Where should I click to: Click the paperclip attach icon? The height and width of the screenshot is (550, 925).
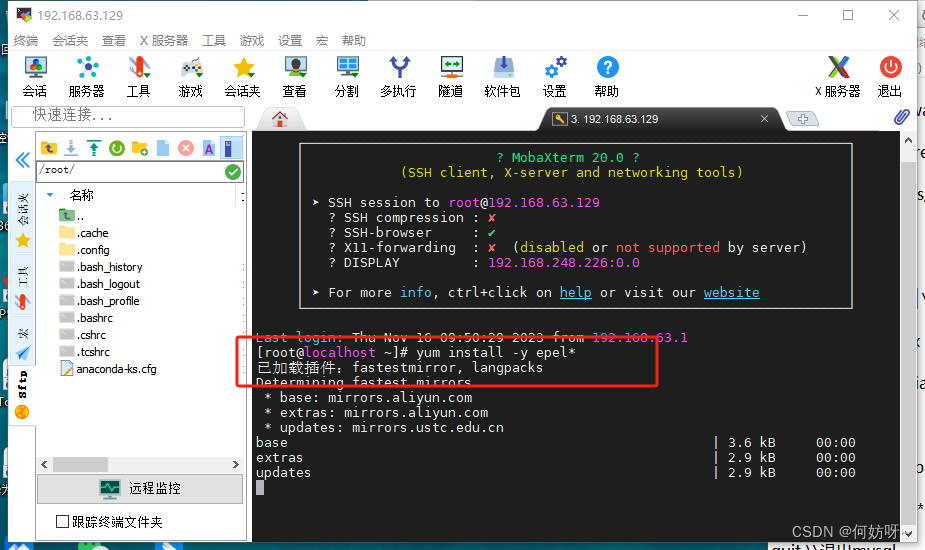[901, 117]
